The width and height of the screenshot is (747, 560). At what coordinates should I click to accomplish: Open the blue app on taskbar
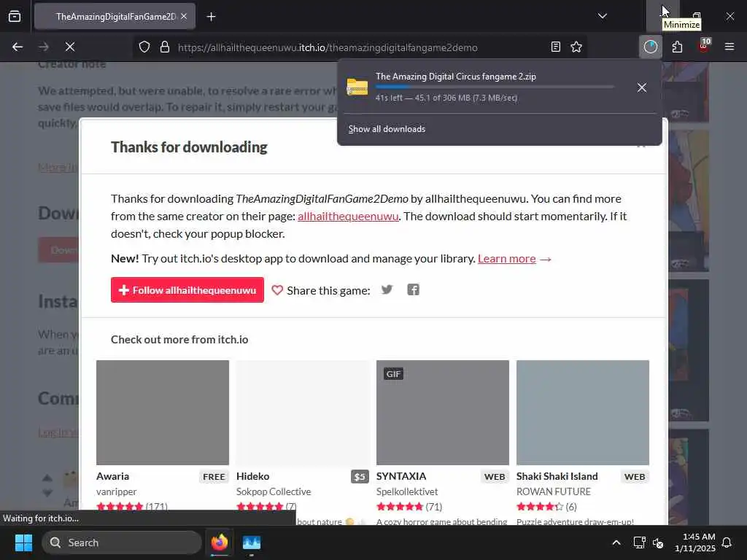(252, 542)
